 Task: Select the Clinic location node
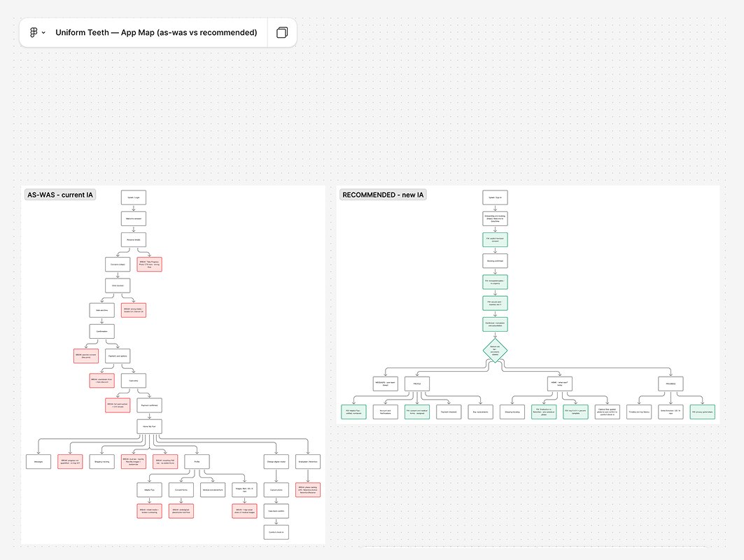(118, 286)
